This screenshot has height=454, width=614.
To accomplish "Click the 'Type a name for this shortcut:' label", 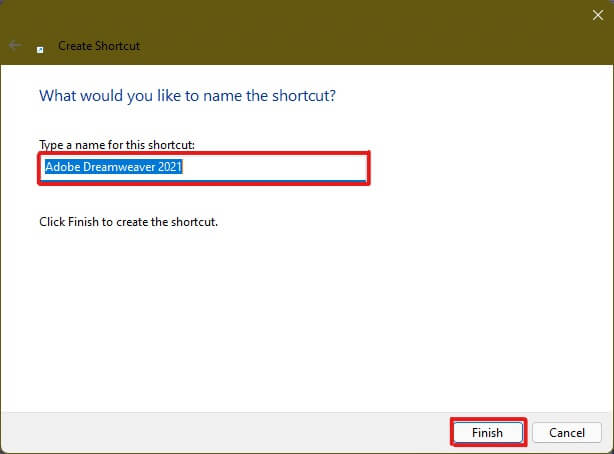I will coord(117,145).
